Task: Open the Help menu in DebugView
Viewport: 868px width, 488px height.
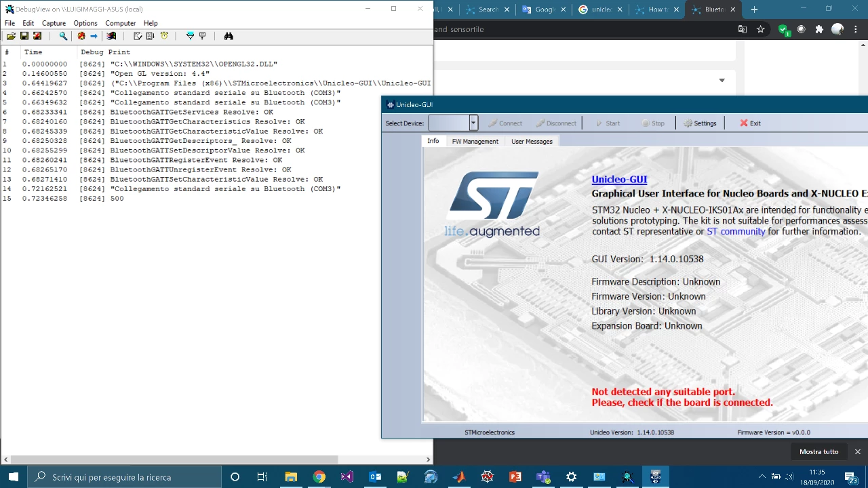Action: pos(151,23)
